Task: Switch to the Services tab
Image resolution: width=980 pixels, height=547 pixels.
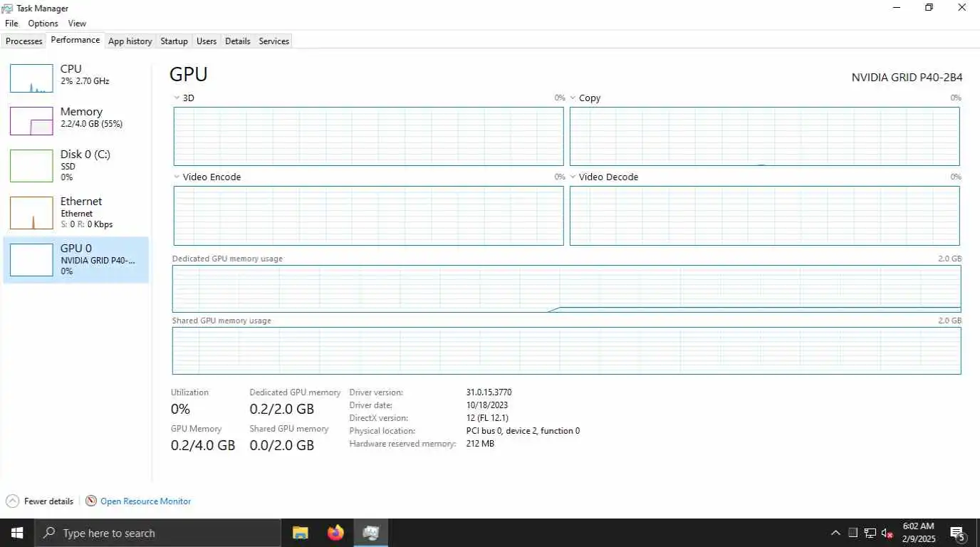Action: (x=274, y=41)
